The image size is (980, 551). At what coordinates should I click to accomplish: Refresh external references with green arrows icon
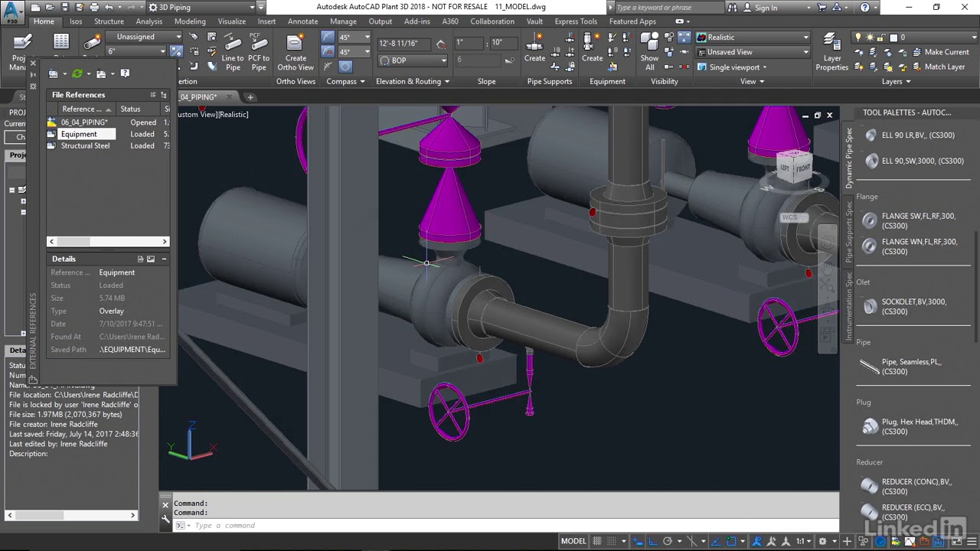(x=77, y=73)
